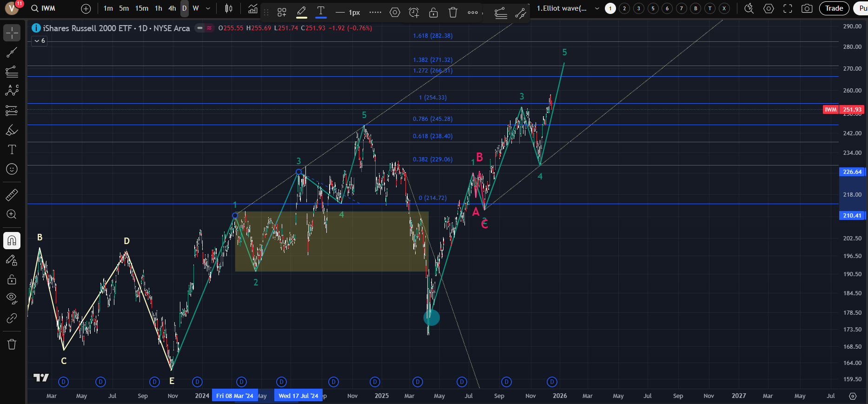
Task: Switch to 4h timeframe
Action: point(172,8)
